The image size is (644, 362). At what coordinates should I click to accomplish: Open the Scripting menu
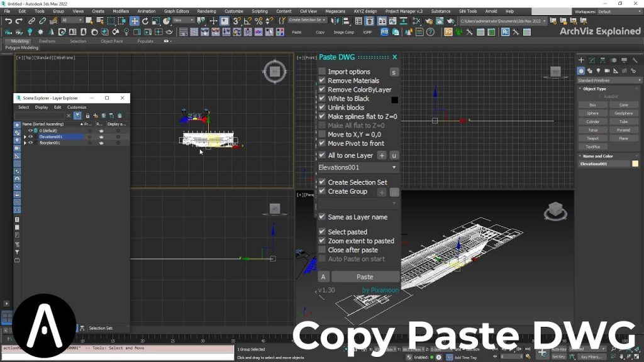click(x=260, y=11)
